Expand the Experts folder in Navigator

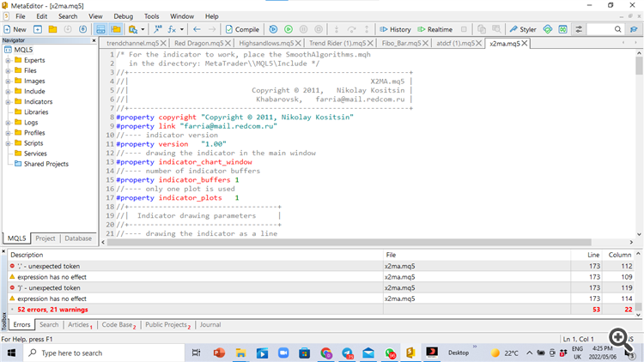(x=8, y=60)
